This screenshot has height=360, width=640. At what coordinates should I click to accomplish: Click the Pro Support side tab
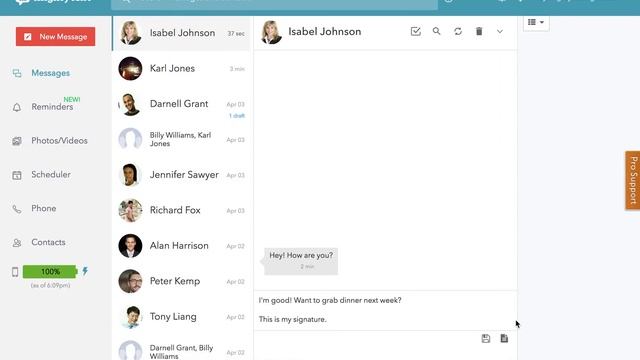tap(633, 180)
